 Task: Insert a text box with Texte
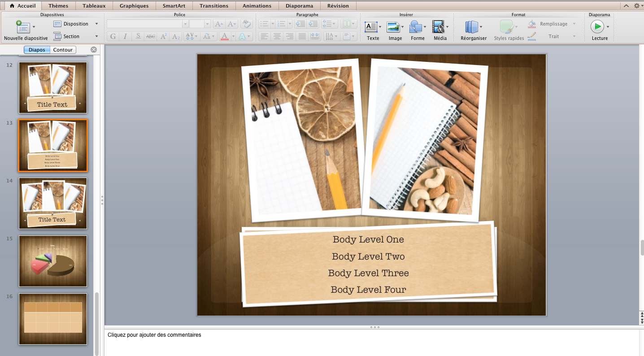[x=371, y=27]
